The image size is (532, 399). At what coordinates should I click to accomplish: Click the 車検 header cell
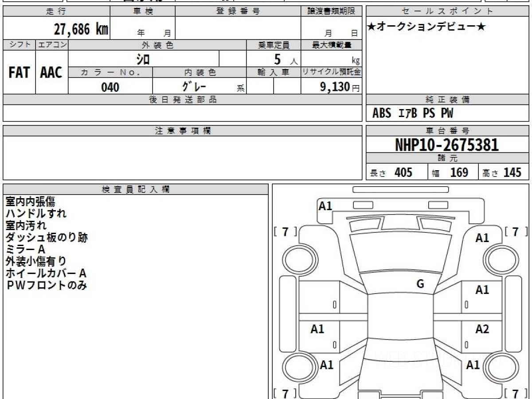143,12
